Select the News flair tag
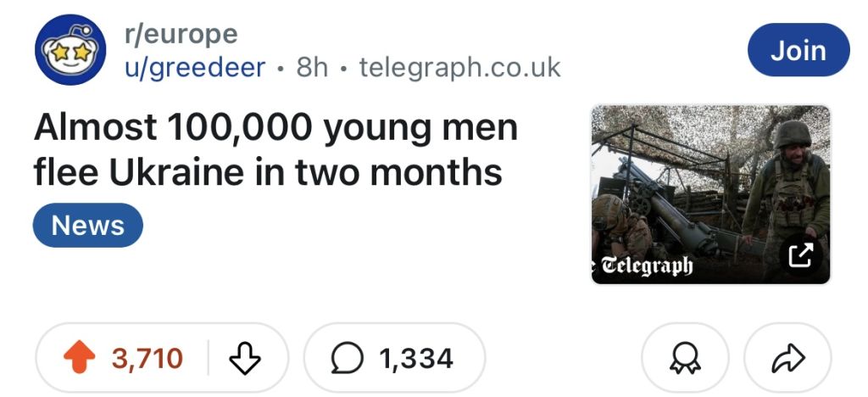868x397 pixels. tap(88, 226)
